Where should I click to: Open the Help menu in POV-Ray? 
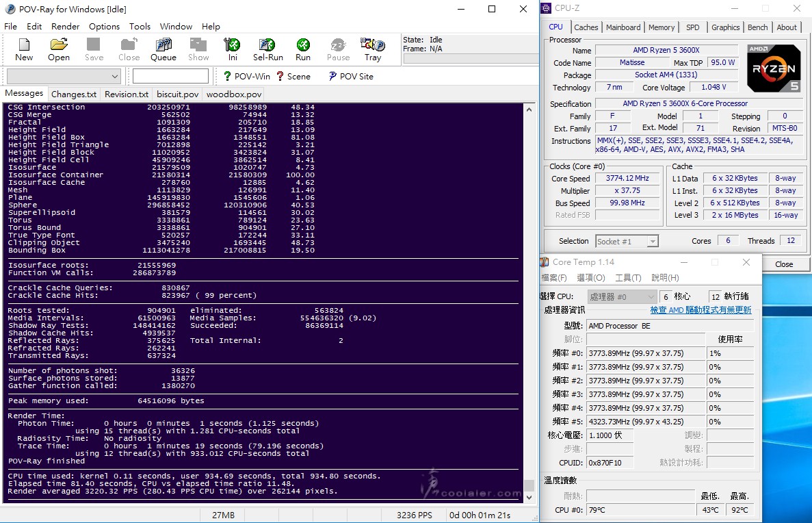tap(211, 27)
